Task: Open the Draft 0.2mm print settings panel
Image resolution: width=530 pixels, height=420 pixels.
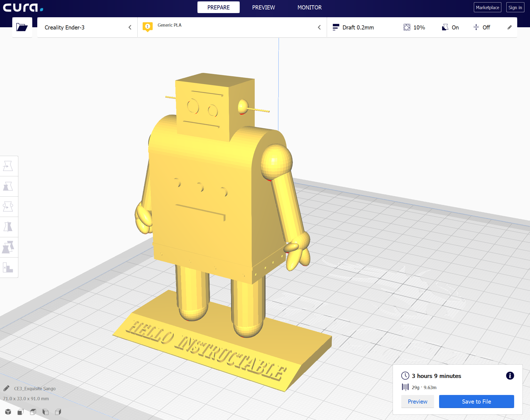Action: [x=358, y=27]
